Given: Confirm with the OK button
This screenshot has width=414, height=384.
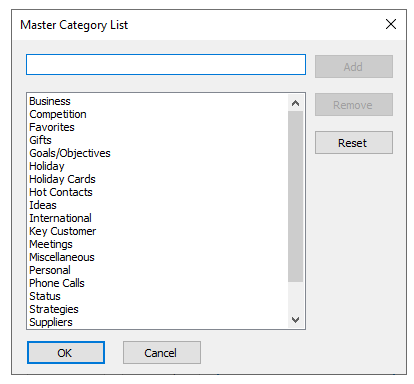Looking at the screenshot, I should (x=66, y=352).
